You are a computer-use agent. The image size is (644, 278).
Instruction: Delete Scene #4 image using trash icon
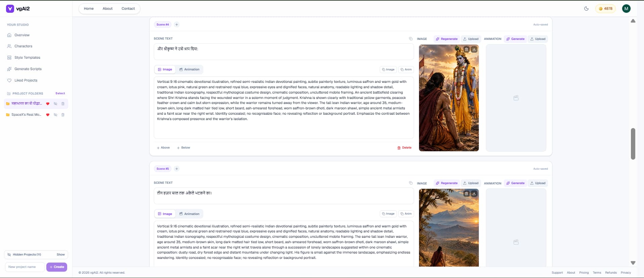pyautogui.click(x=466, y=49)
